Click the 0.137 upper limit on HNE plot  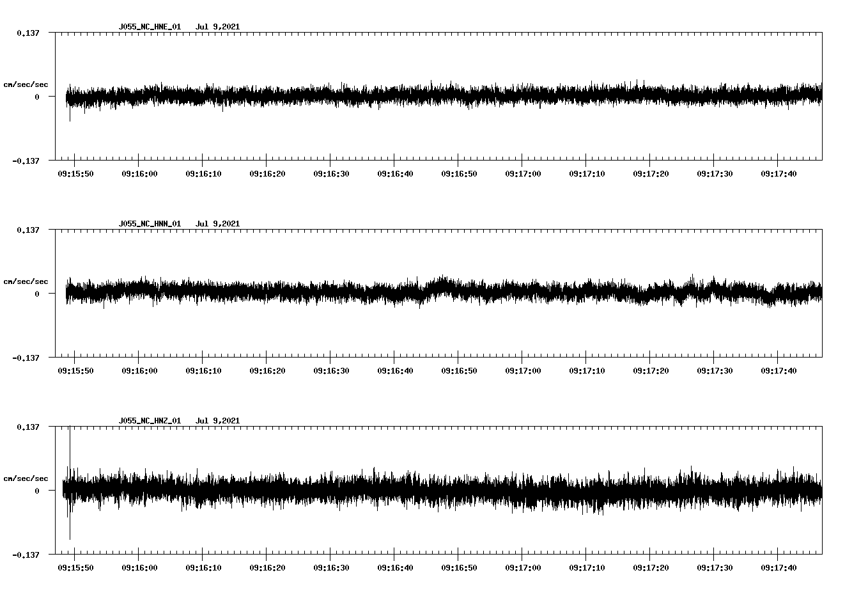pos(27,33)
